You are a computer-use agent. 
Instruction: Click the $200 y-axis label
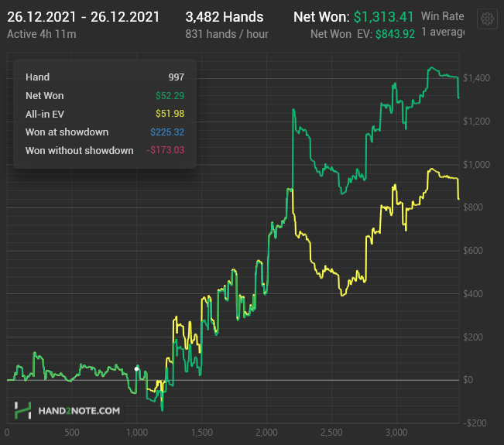click(473, 337)
